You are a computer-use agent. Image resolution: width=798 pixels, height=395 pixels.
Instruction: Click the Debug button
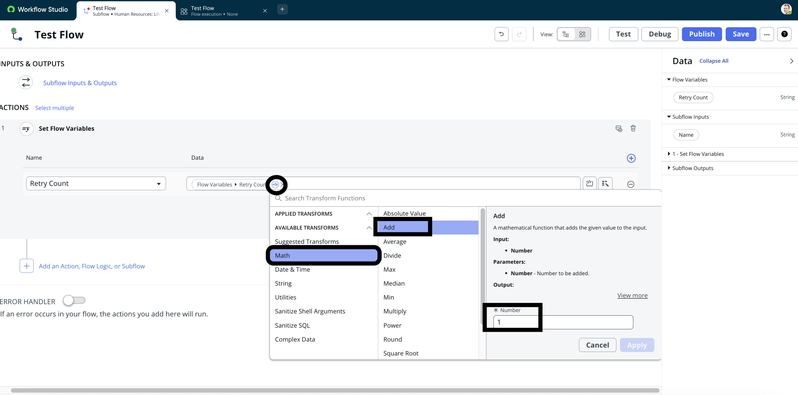(660, 34)
